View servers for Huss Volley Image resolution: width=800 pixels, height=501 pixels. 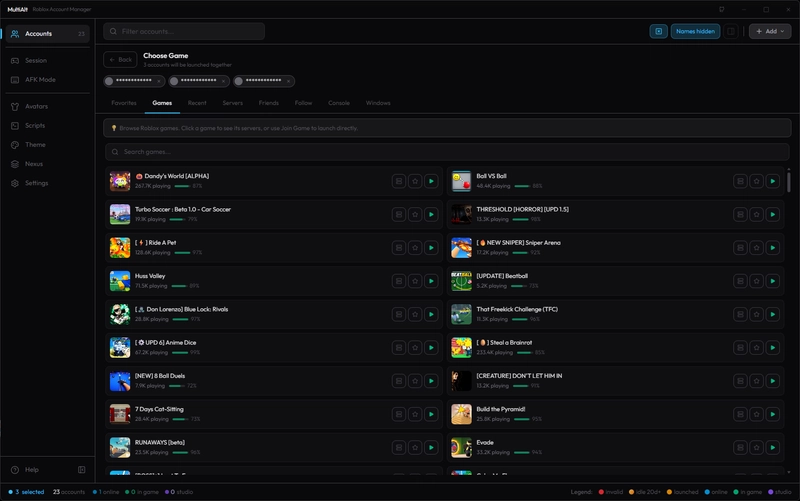click(399, 281)
